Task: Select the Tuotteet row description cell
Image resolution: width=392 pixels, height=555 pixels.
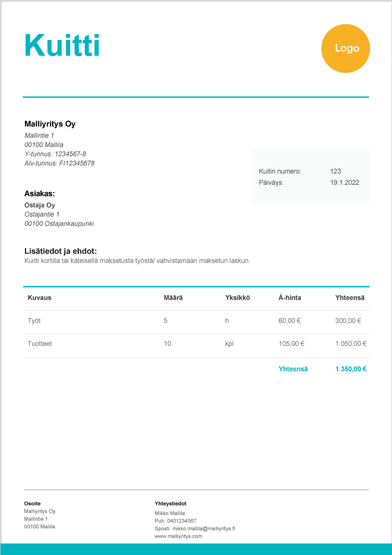Action: 40,344
